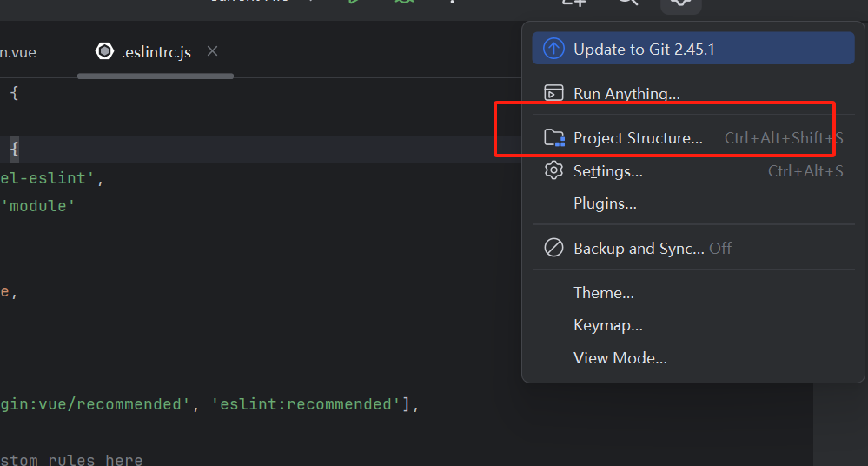
Task: Click the blue update arrow icon
Action: pos(553,50)
